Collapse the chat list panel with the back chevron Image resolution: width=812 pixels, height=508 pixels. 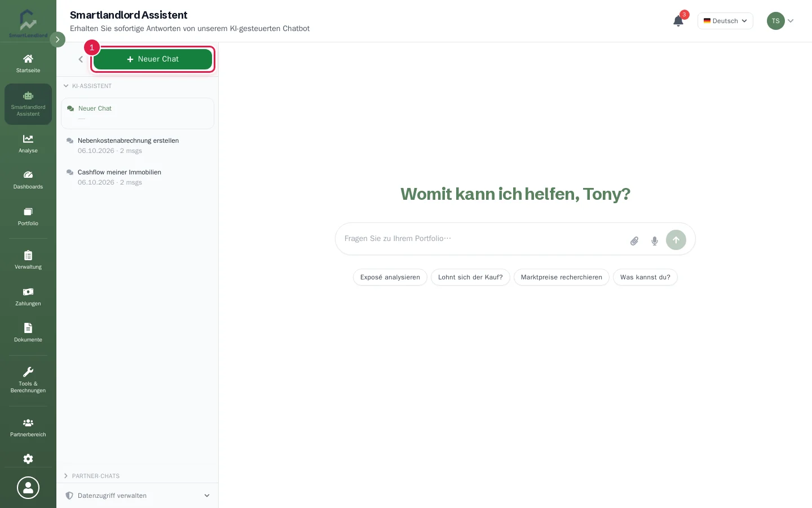click(x=81, y=59)
